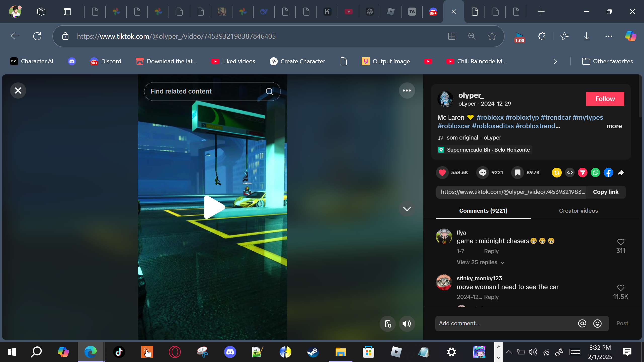644x362 pixels.
Task: Open three-dot video options menu
Action: [x=407, y=90]
